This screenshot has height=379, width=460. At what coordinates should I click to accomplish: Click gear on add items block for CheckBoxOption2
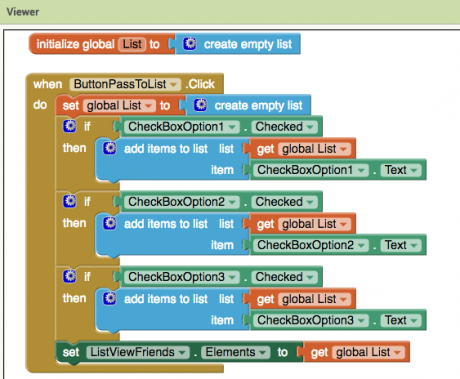110,223
